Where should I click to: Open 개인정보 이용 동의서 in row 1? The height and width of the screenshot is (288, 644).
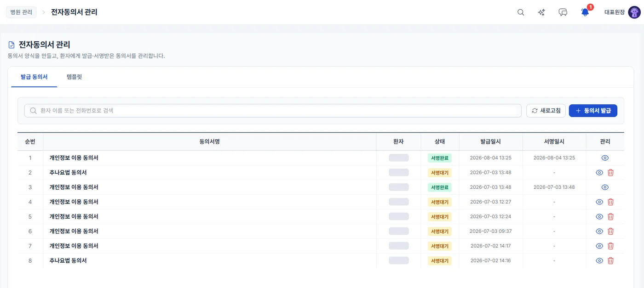[x=74, y=158]
